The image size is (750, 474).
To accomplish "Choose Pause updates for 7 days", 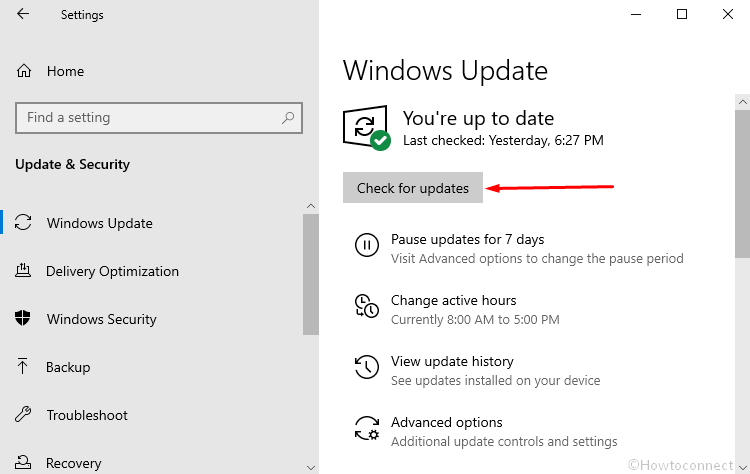I will [x=467, y=239].
